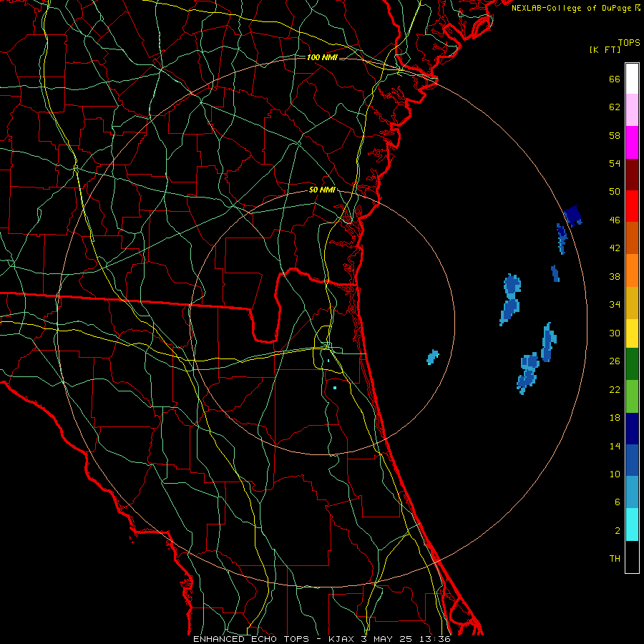Click the legend value "54"
644x644 pixels.
tap(615, 163)
